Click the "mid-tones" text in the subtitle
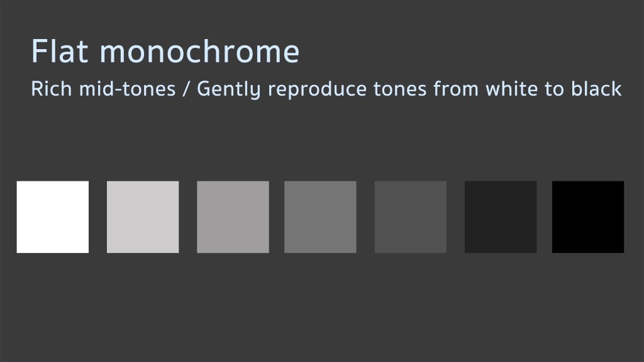The image size is (644, 362). [x=126, y=89]
